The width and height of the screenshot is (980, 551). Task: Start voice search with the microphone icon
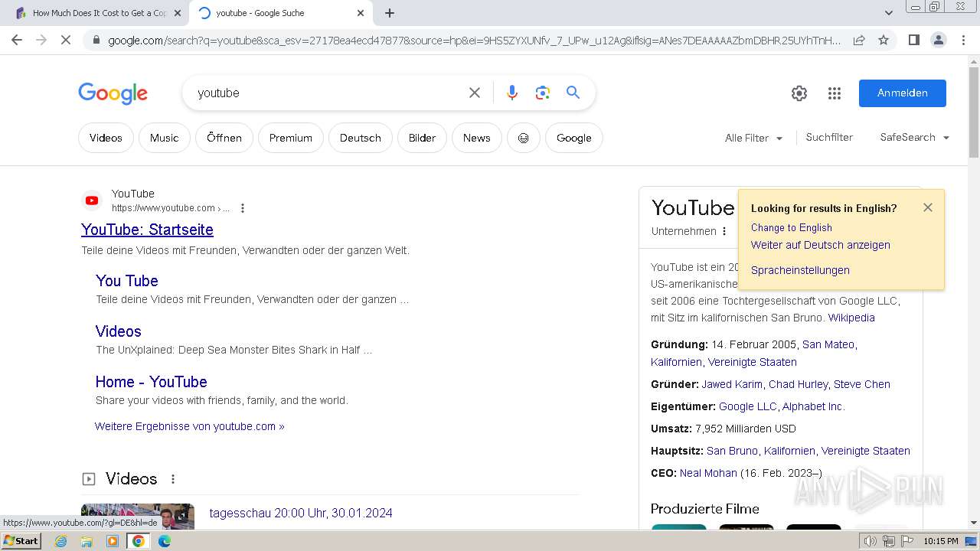coord(512,93)
